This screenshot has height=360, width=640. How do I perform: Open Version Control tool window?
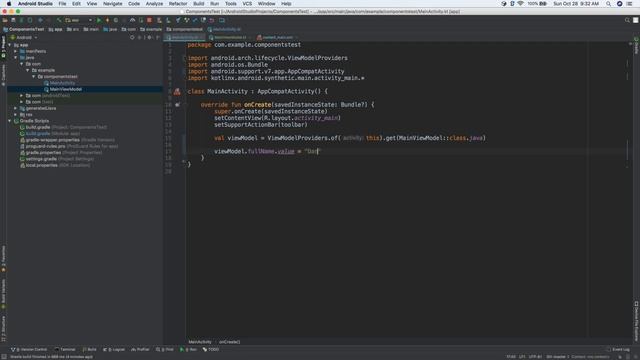point(29,349)
